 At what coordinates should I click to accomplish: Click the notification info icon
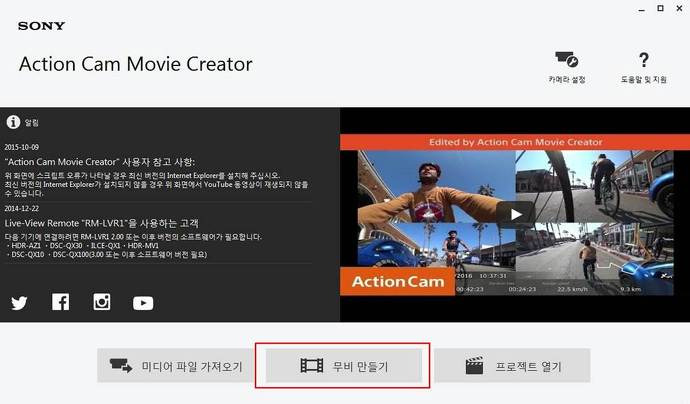[x=13, y=122]
